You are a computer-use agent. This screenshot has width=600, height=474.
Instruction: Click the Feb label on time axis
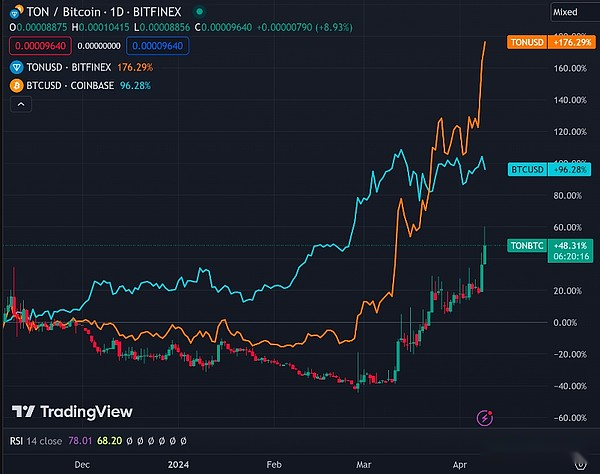274,465
